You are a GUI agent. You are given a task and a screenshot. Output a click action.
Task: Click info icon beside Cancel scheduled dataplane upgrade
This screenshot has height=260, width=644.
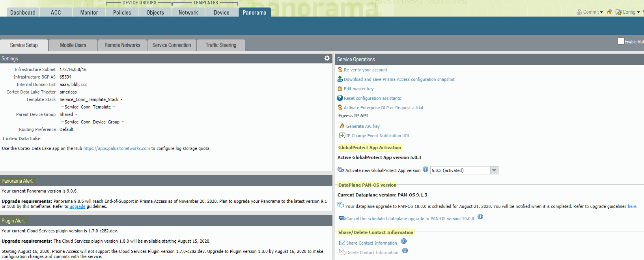click(x=480, y=217)
